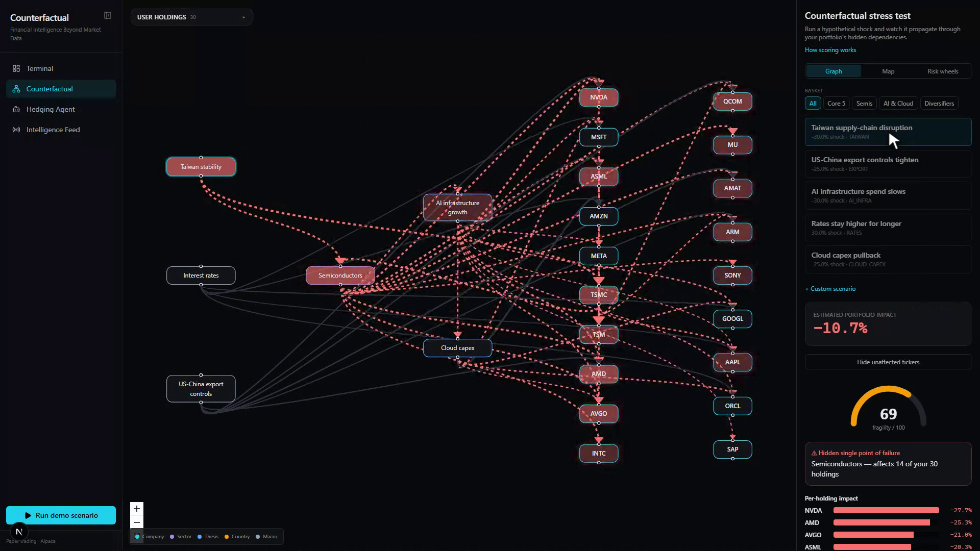Select the US-China export controls node
The height and width of the screenshot is (551, 980).
click(x=201, y=389)
